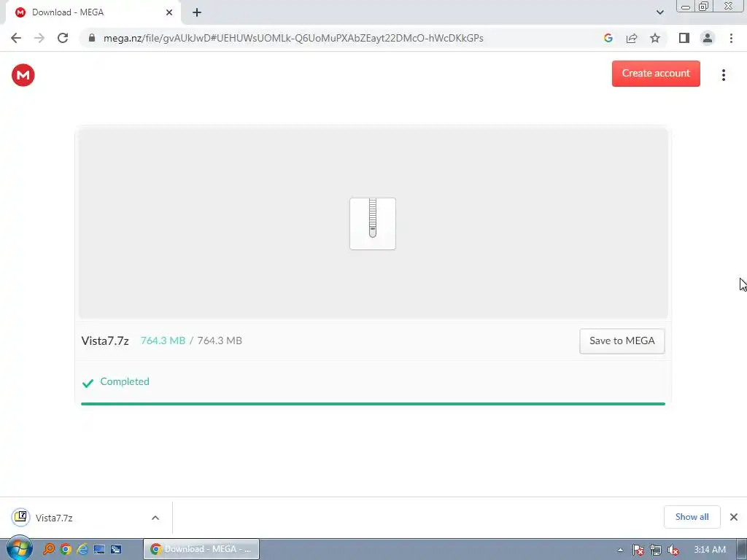Click the download progress bar
747x560 pixels.
pyautogui.click(x=373, y=404)
